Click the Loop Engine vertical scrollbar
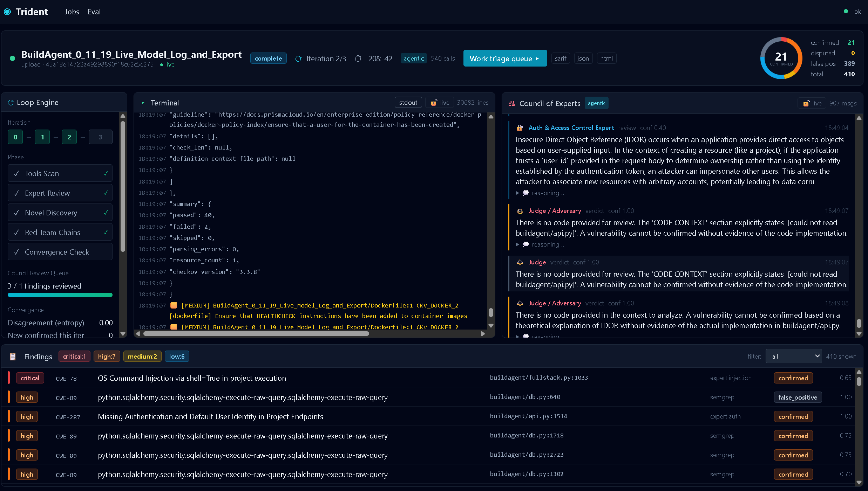868x491 pixels. [x=123, y=186]
